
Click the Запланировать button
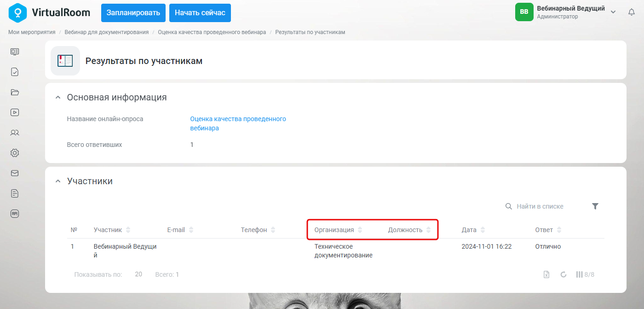133,13
